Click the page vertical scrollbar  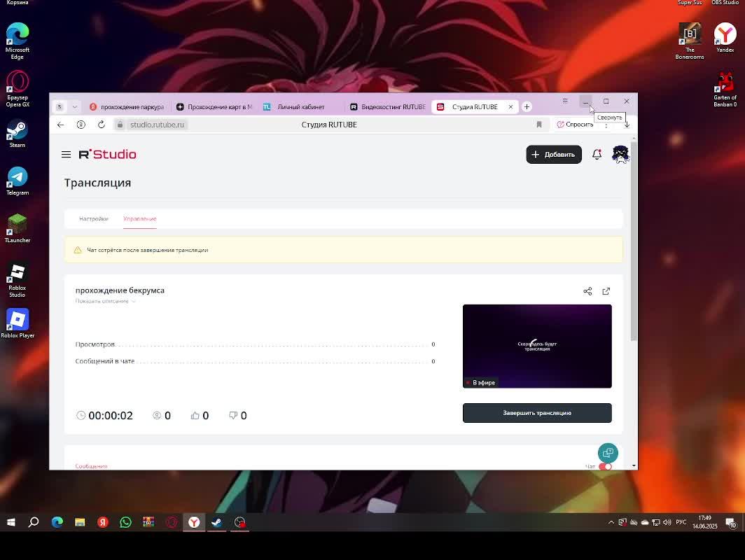[x=634, y=241]
